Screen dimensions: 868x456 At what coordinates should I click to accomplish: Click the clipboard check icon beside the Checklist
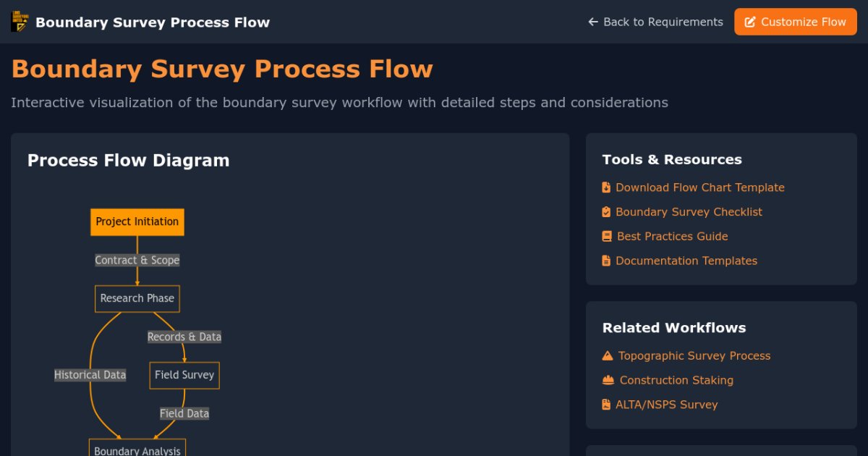pyautogui.click(x=606, y=212)
